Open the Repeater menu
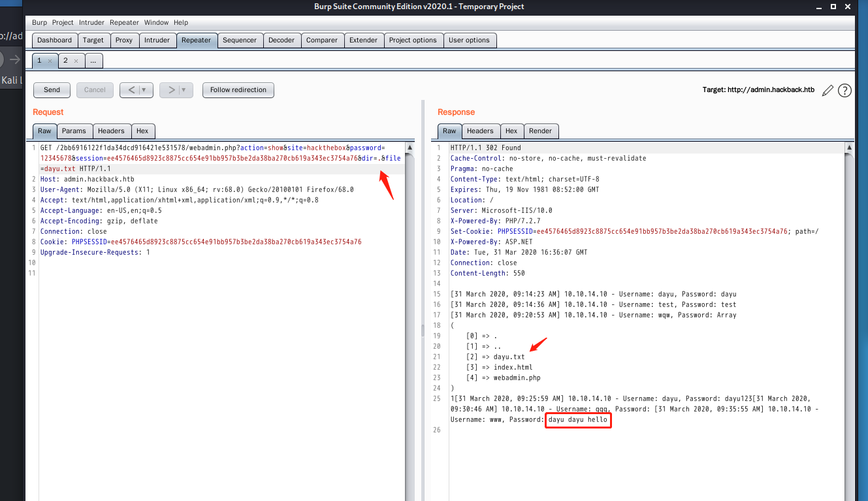Image resolution: width=868 pixels, height=501 pixels. pos(124,22)
